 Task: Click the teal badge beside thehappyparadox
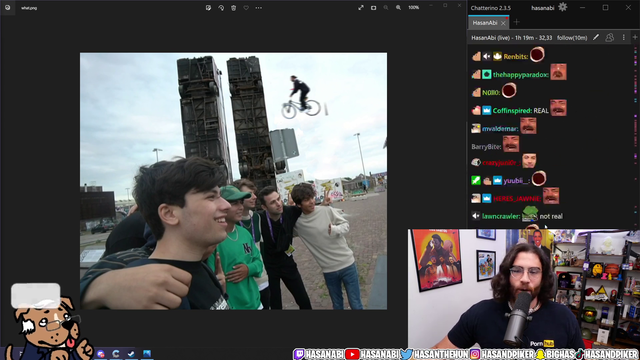click(487, 75)
